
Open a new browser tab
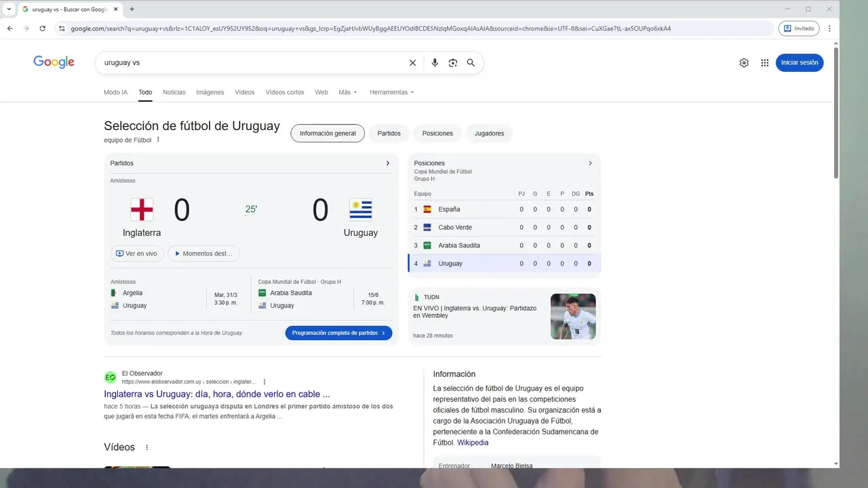pyautogui.click(x=132, y=9)
